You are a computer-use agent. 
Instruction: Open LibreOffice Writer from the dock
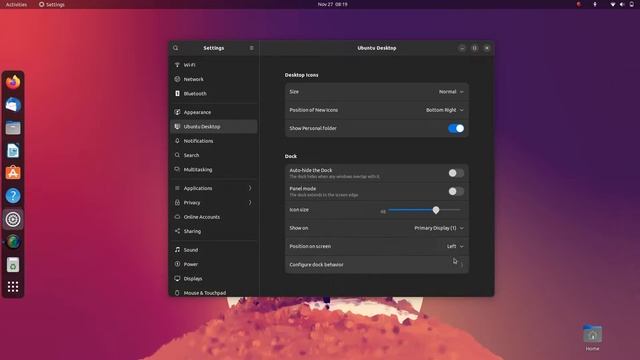point(13,151)
